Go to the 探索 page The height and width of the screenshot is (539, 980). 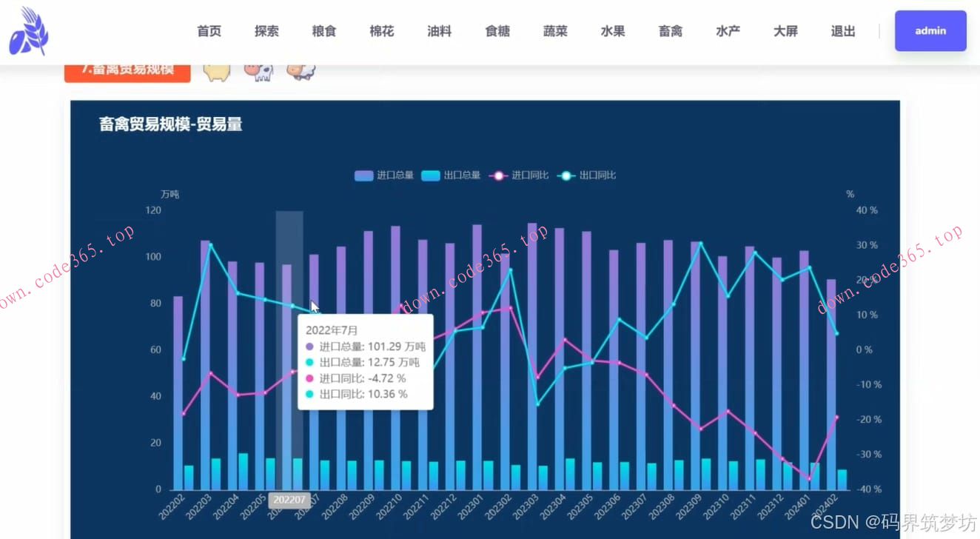pos(266,31)
